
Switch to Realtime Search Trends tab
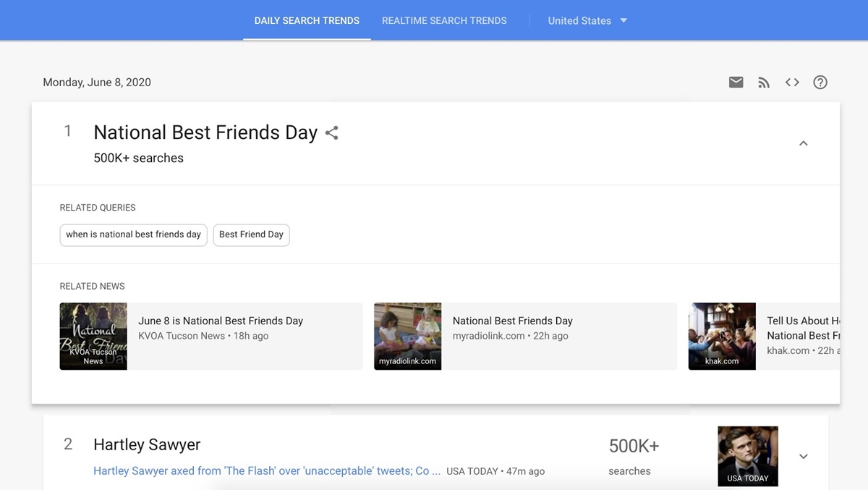coord(444,21)
